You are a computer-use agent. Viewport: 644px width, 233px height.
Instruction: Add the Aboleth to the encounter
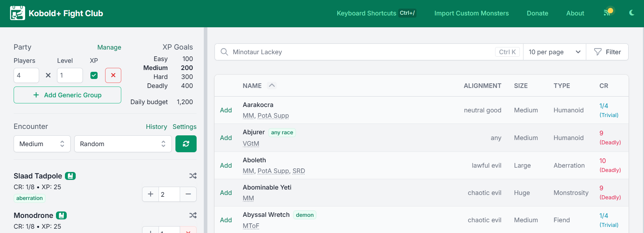[x=226, y=166]
